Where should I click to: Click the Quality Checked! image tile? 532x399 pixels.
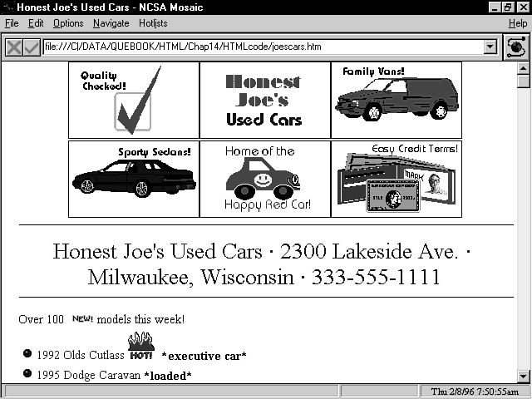pos(134,100)
